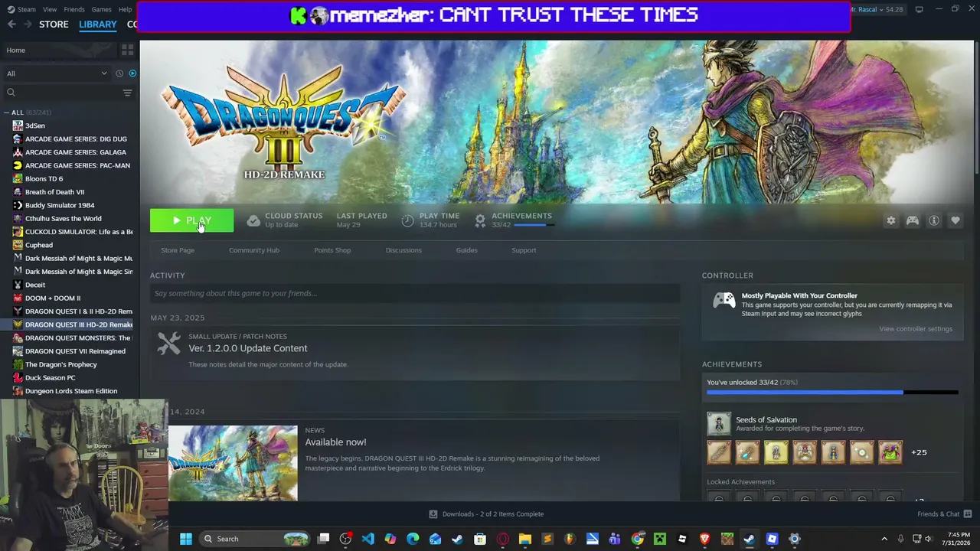
Task: Open the Achievements stat in the play bar
Action: click(513, 220)
